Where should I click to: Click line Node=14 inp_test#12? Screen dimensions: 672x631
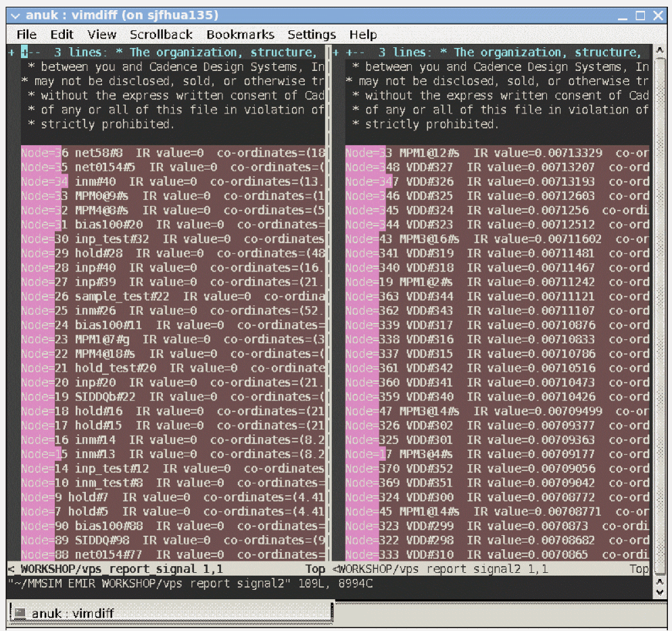point(174,469)
